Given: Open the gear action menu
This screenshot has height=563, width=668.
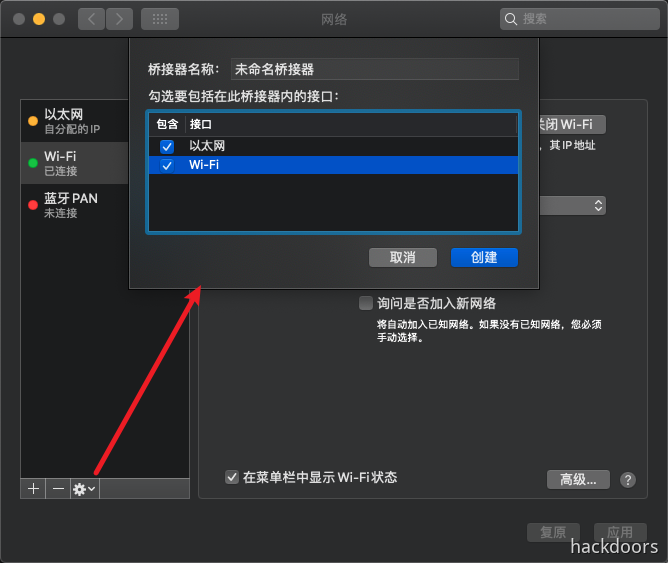Looking at the screenshot, I should pyautogui.click(x=84, y=488).
